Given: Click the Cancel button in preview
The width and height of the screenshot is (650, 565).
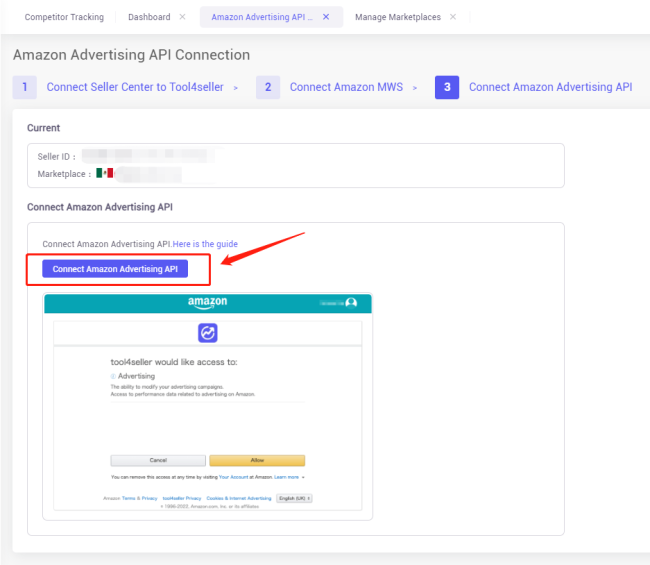Looking at the screenshot, I should click(x=158, y=460).
